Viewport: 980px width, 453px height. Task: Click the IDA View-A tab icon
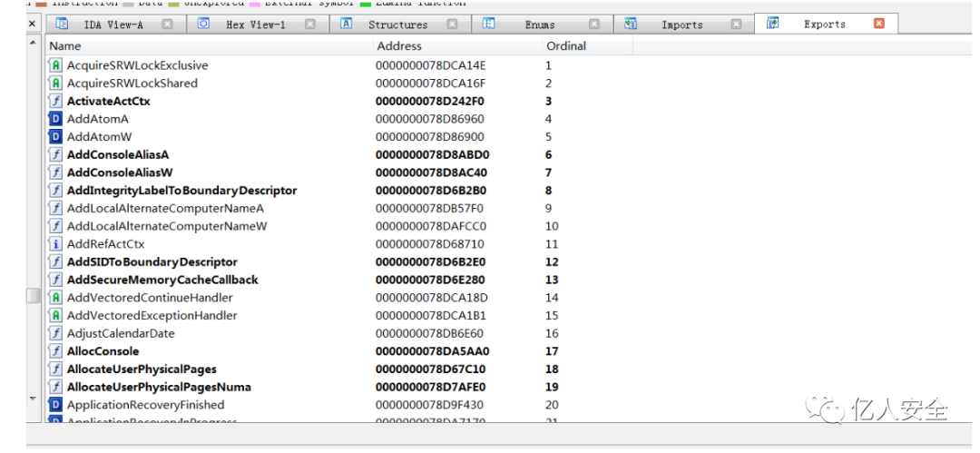tap(62, 24)
